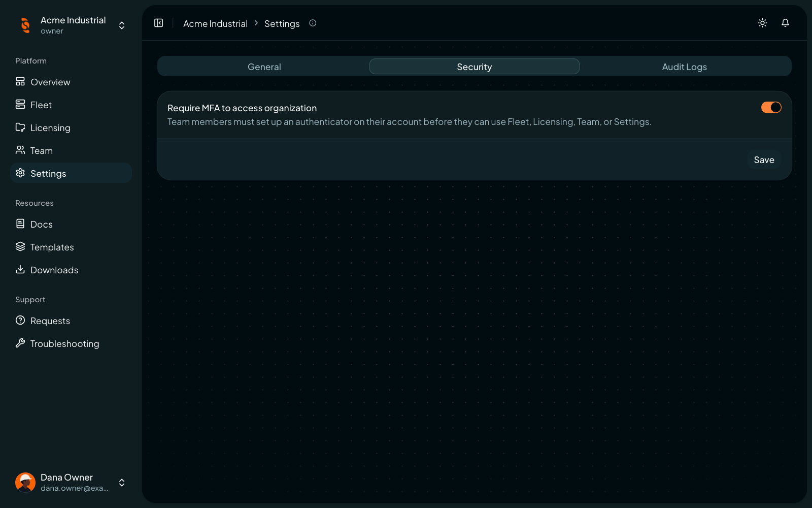This screenshot has height=508, width=812.
Task: Open the Team page label
Action: pos(42,150)
